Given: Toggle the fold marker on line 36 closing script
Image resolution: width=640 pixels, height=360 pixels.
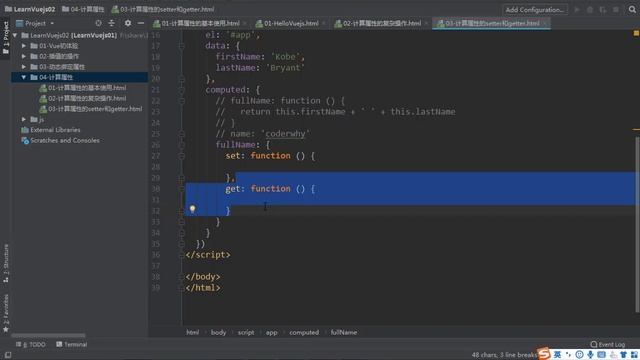Looking at the screenshot, I should 182,255.
